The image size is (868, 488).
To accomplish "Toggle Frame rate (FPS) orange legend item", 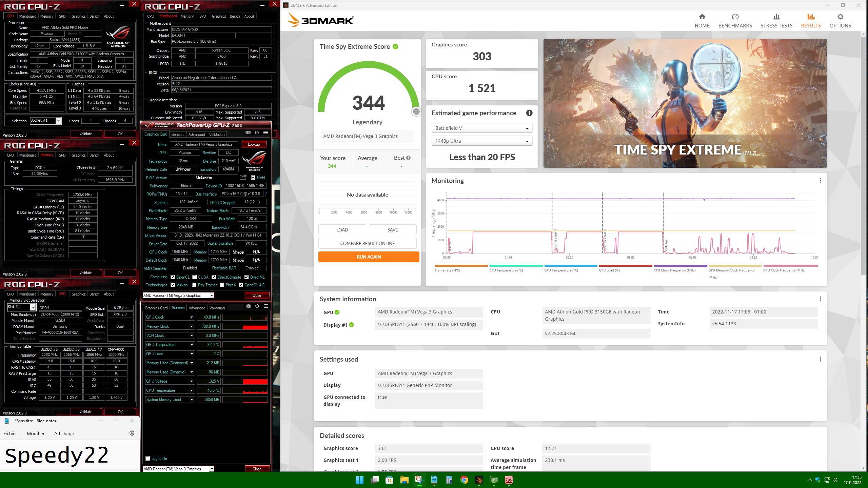I will pos(461,269).
